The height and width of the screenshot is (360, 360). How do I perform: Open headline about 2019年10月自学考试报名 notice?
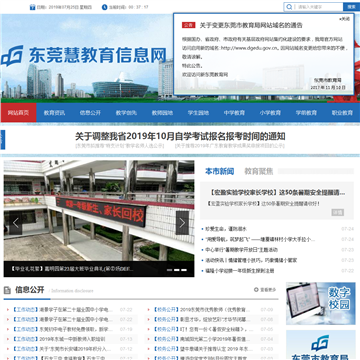pos(180,136)
